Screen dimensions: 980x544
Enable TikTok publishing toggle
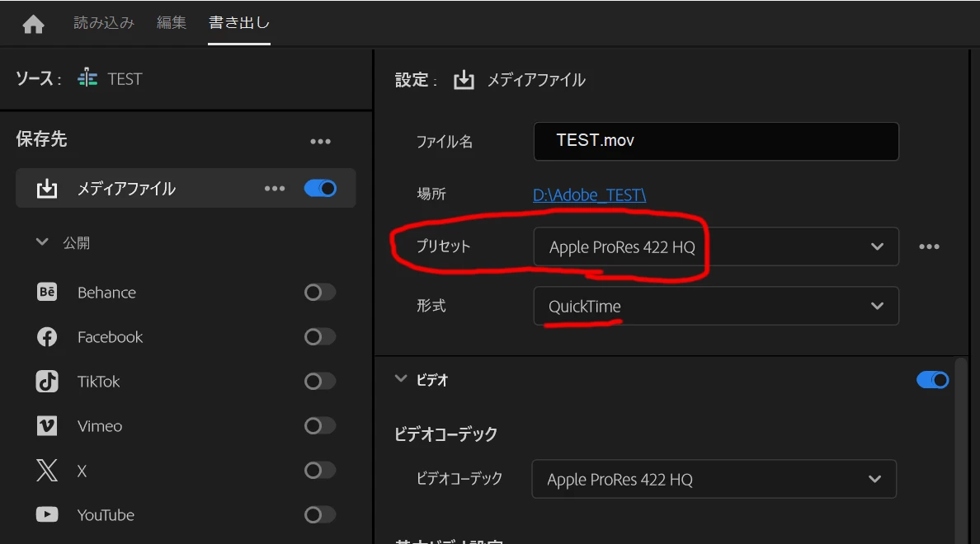point(320,381)
